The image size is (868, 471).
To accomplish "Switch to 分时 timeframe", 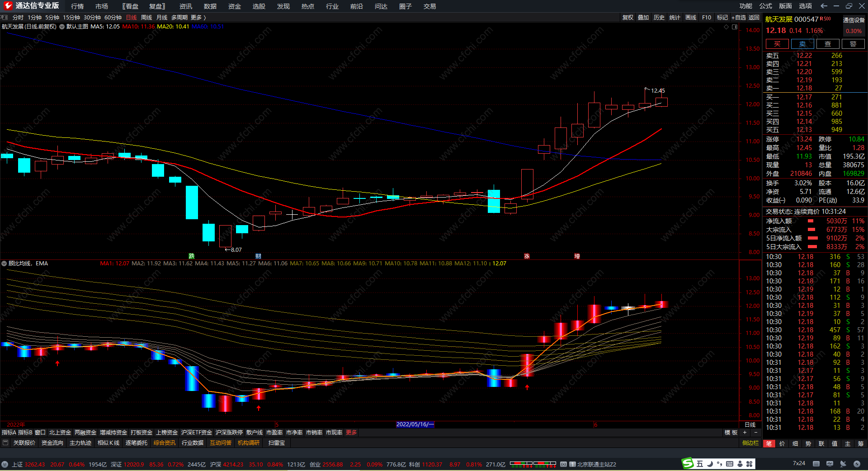I will (x=18, y=17).
